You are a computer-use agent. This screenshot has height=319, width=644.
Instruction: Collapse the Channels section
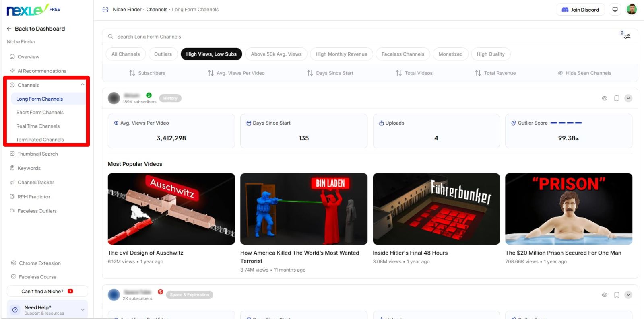click(83, 84)
